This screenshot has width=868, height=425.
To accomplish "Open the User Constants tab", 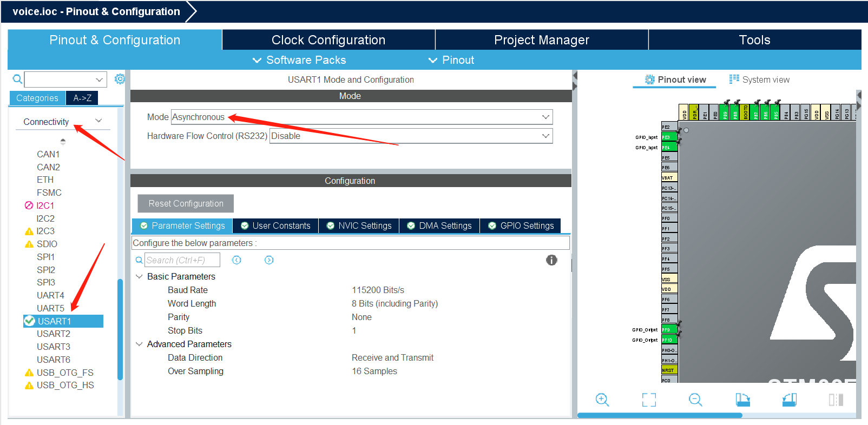I will click(x=275, y=225).
